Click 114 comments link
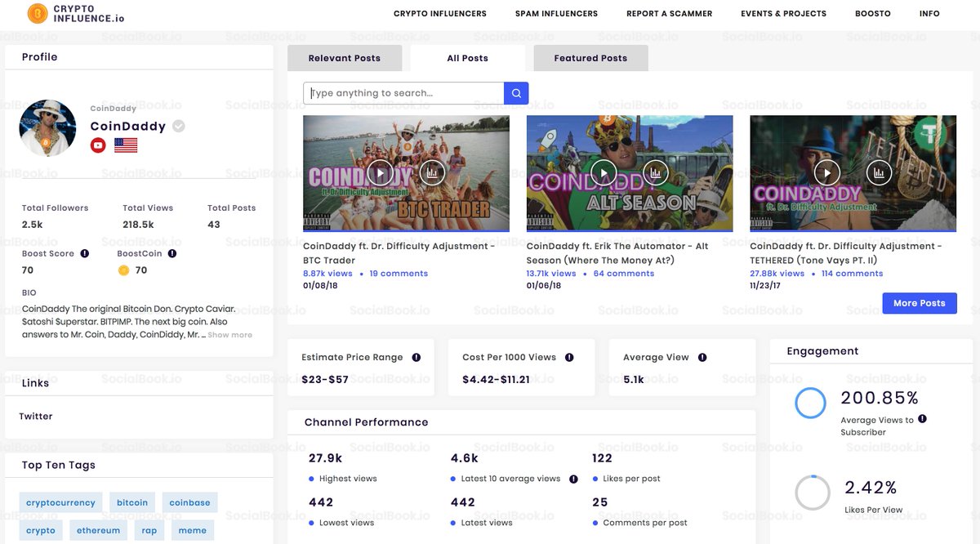The height and width of the screenshot is (544, 980). (x=852, y=274)
